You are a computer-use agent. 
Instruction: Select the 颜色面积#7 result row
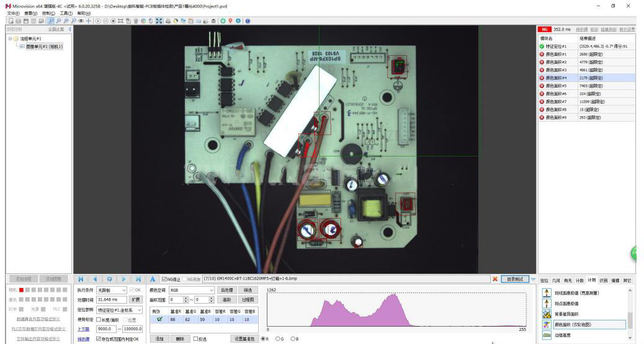click(586, 101)
